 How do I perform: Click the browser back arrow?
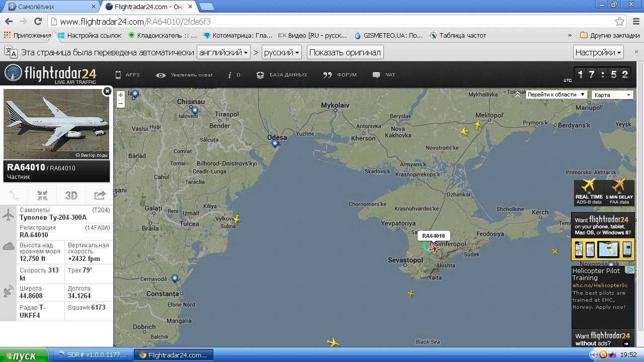[9, 21]
